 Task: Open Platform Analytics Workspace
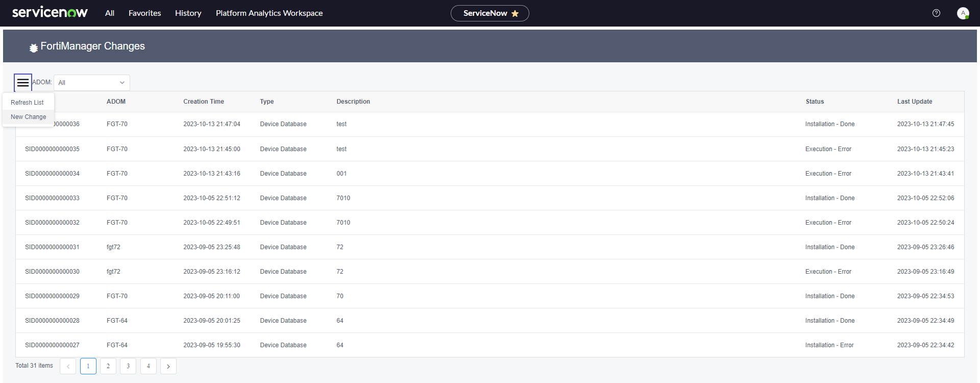click(x=269, y=13)
